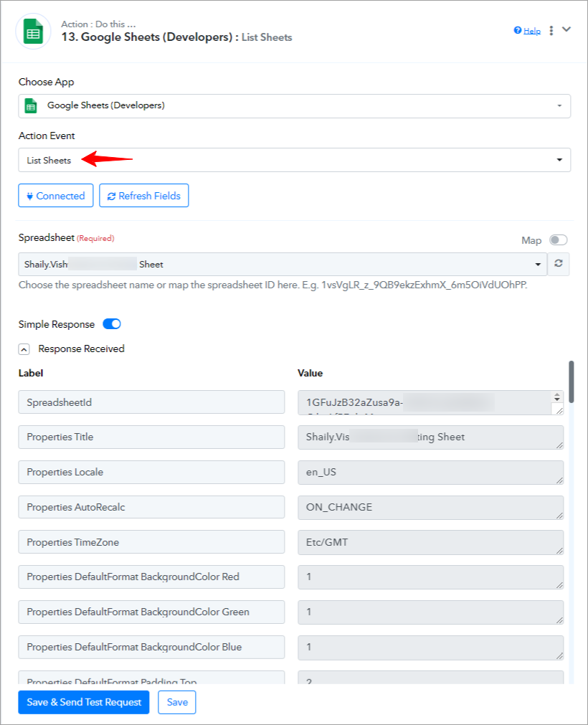Screen dimensions: 588x725
Task: Open the three-dot options menu in header
Action: point(551,31)
